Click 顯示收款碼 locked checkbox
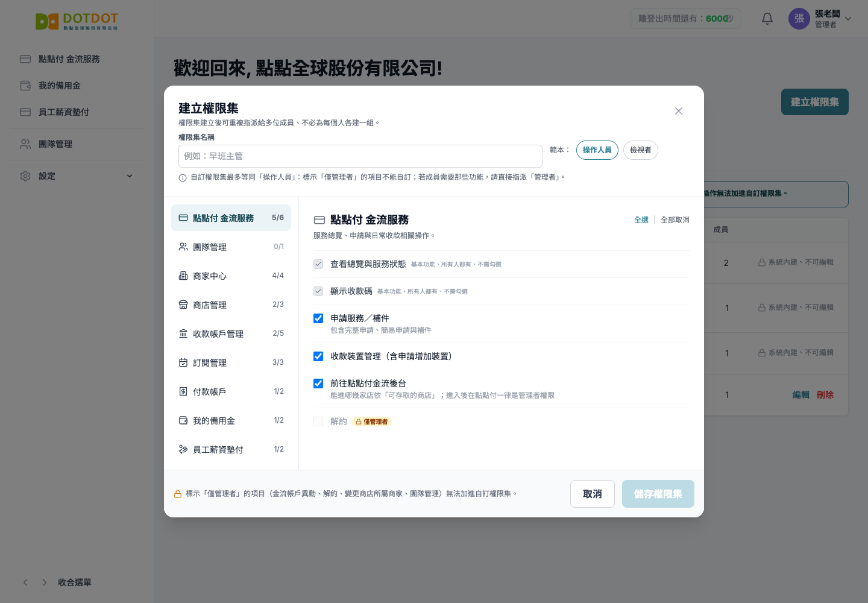This screenshot has width=868, height=603. pyautogui.click(x=318, y=291)
